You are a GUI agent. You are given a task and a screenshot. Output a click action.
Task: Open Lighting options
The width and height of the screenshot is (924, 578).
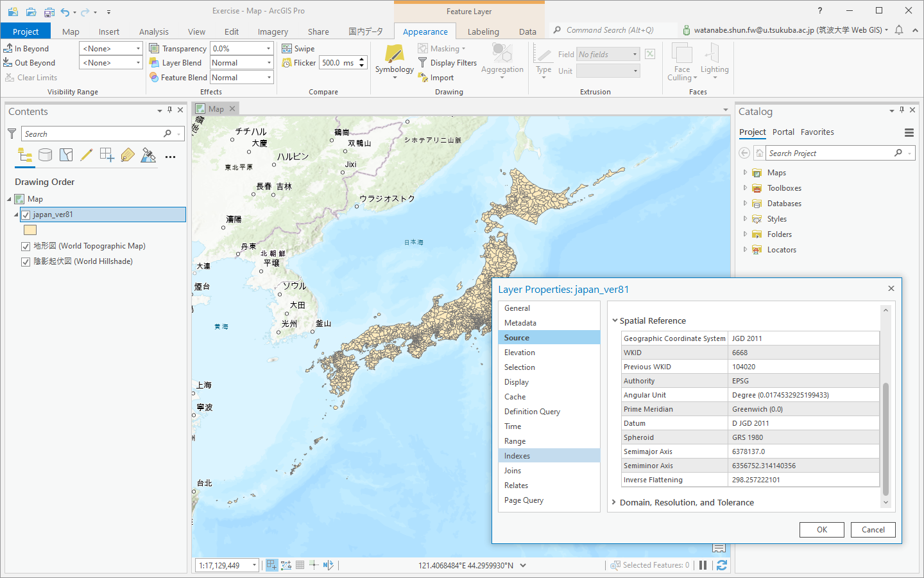[714, 62]
